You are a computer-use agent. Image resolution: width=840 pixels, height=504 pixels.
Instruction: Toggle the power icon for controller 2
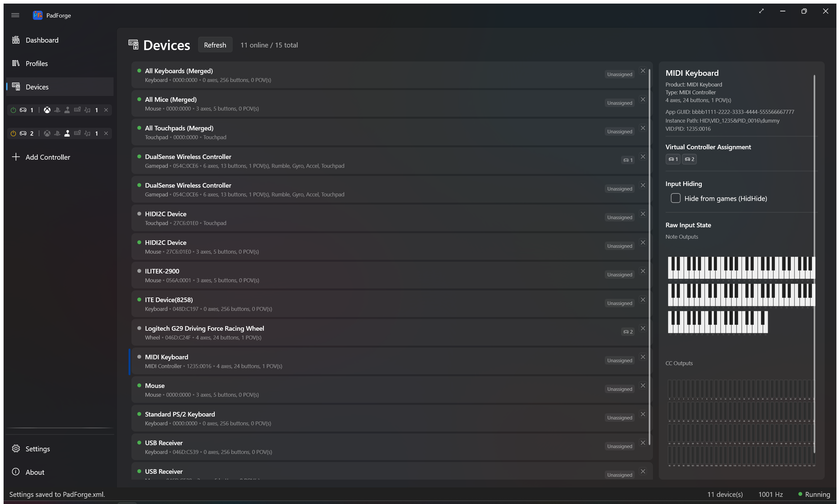(x=13, y=133)
